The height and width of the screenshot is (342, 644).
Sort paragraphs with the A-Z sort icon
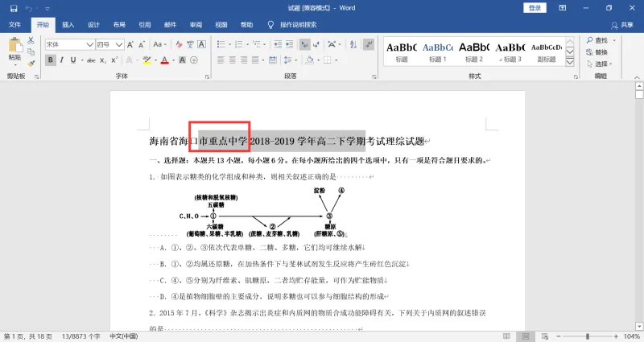click(x=353, y=44)
